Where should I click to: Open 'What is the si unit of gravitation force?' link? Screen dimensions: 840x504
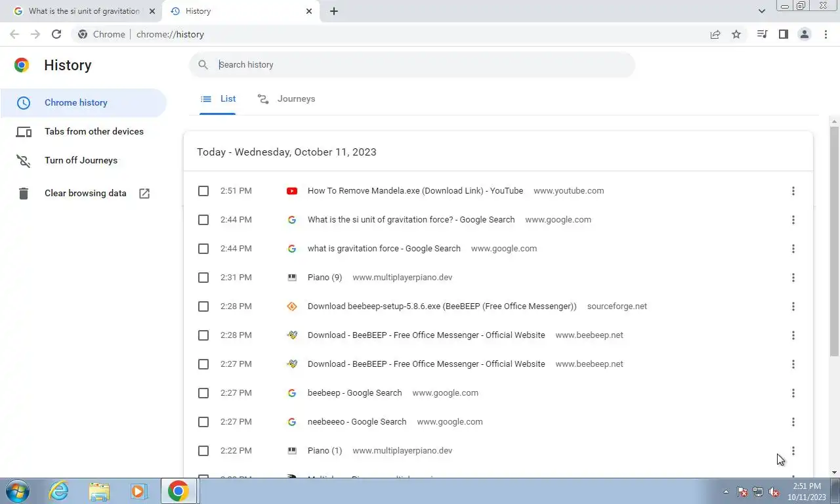(x=411, y=220)
